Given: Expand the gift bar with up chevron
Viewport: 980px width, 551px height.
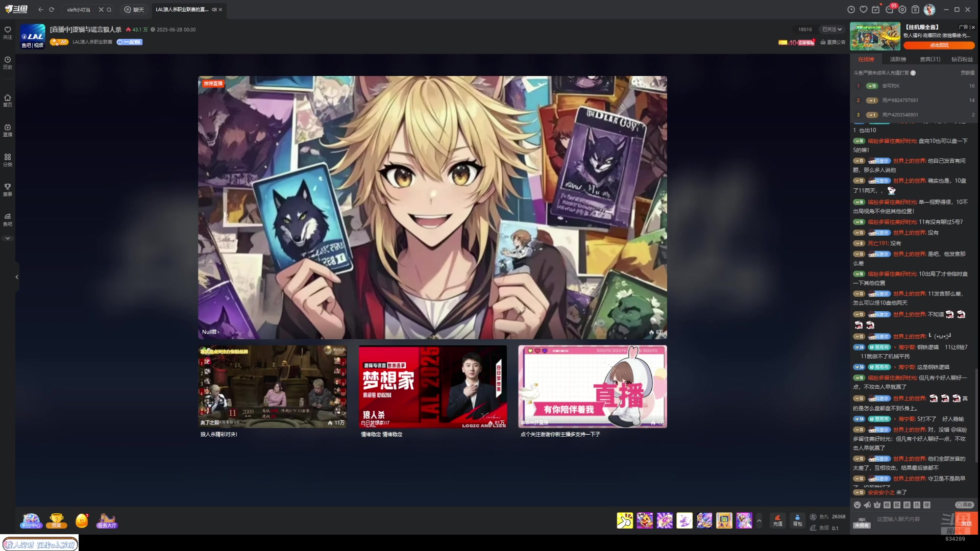Looking at the screenshot, I should (x=759, y=520).
